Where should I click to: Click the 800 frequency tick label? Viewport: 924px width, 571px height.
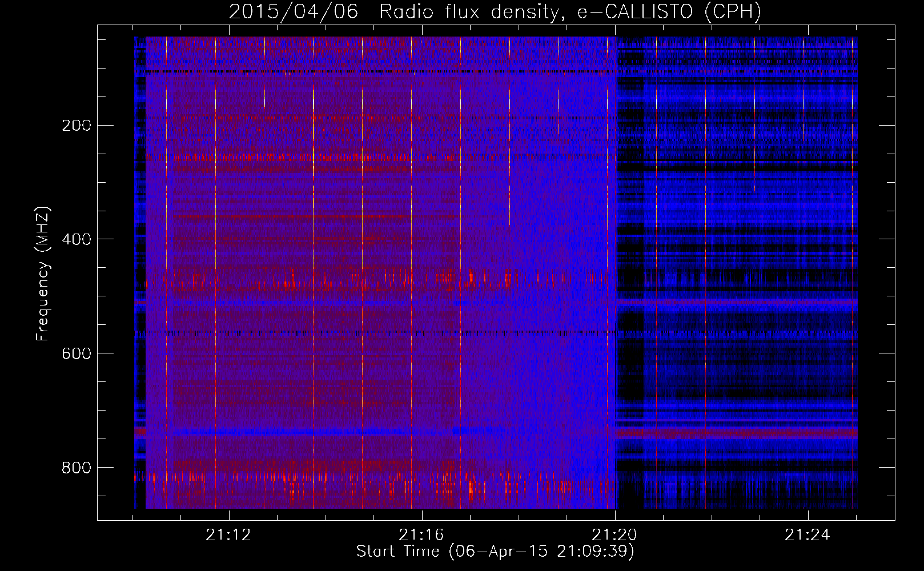pyautogui.click(x=77, y=468)
